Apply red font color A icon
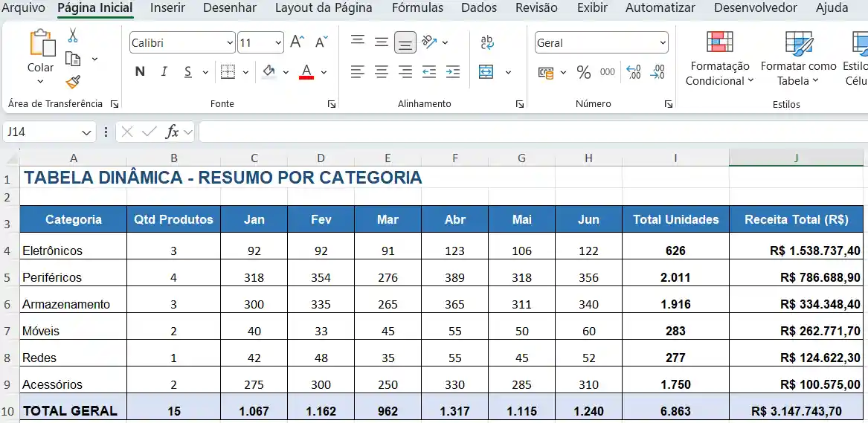 [306, 72]
